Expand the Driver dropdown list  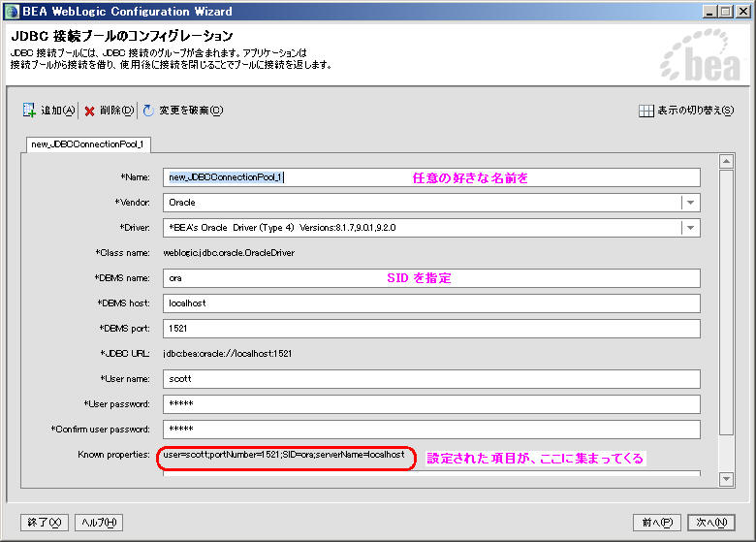point(689,228)
